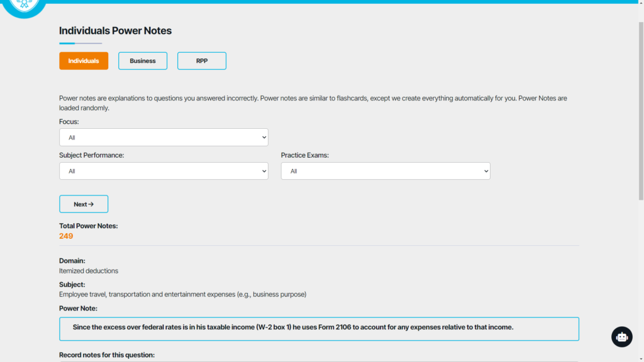Click the Itemized deductions domain text
This screenshot has width=644, height=362.
click(x=89, y=271)
